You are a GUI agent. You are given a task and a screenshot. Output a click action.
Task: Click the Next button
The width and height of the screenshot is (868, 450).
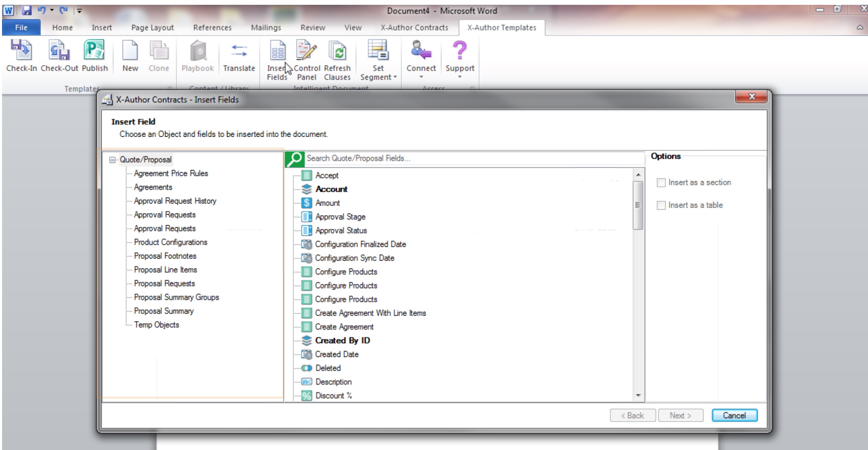pyautogui.click(x=680, y=415)
